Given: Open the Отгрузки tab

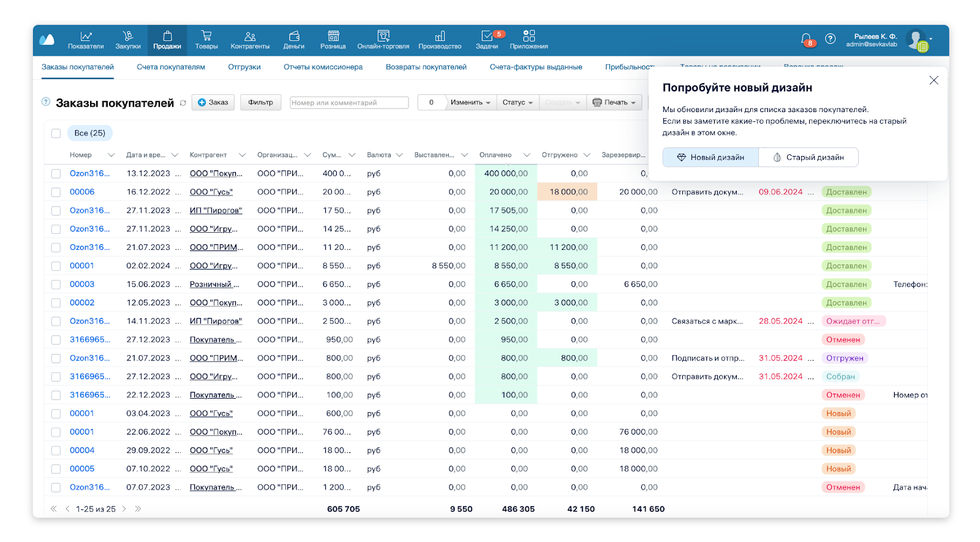Looking at the screenshot, I should [244, 67].
